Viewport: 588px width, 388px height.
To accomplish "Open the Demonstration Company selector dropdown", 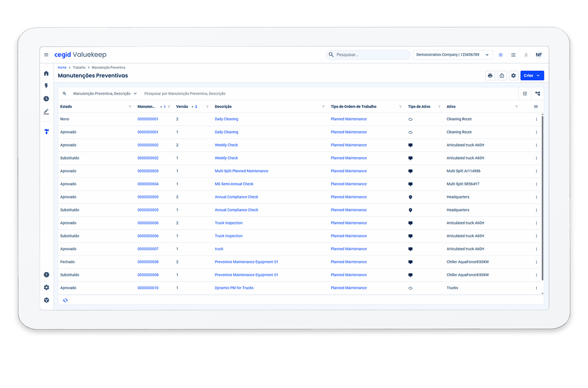I will 453,55.
